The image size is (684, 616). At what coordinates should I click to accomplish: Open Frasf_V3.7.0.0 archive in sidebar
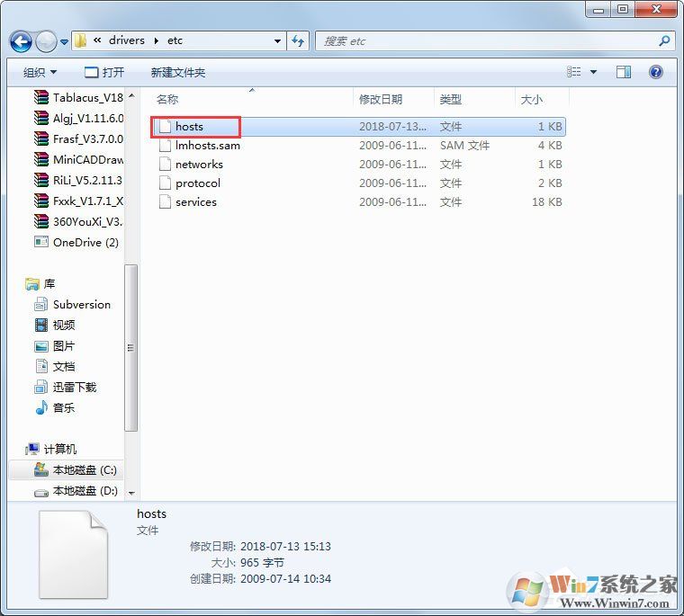point(79,139)
